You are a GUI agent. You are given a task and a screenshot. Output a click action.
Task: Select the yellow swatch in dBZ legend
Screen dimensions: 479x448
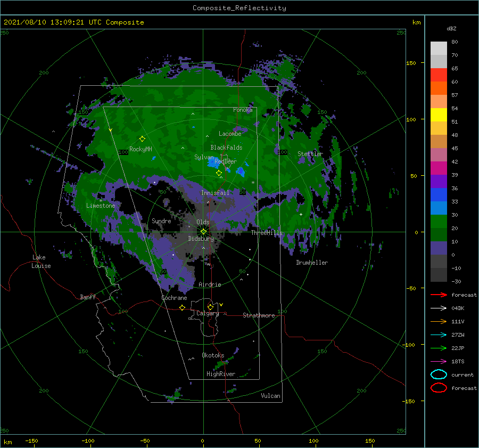coord(439,115)
